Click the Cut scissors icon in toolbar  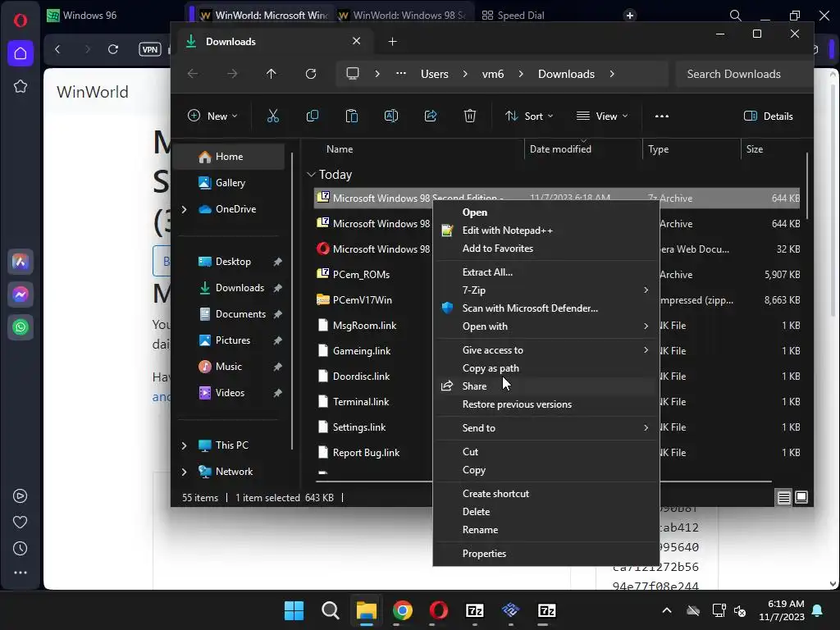272,116
